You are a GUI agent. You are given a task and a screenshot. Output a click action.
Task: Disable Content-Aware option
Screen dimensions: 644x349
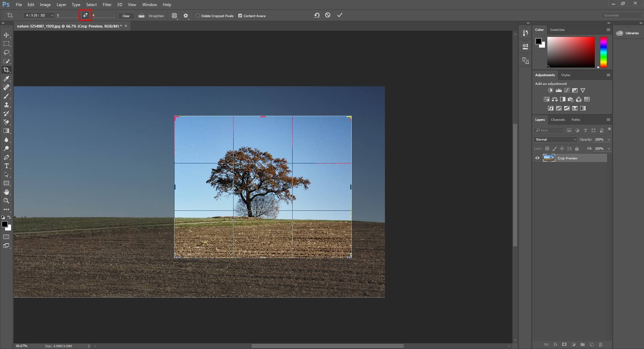click(240, 15)
